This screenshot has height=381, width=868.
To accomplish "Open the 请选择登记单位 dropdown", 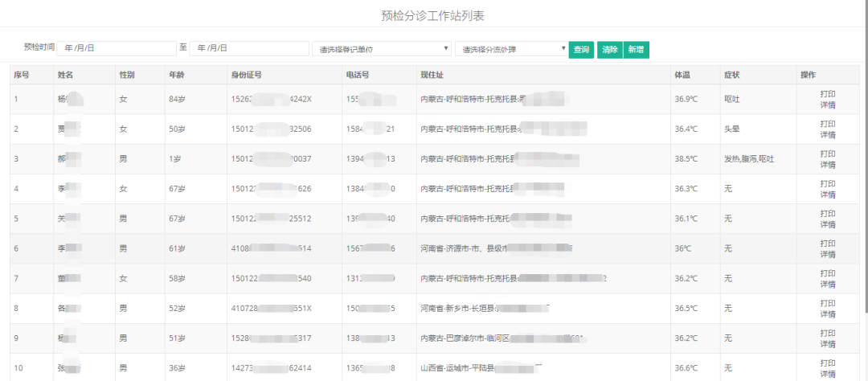I will (x=382, y=49).
